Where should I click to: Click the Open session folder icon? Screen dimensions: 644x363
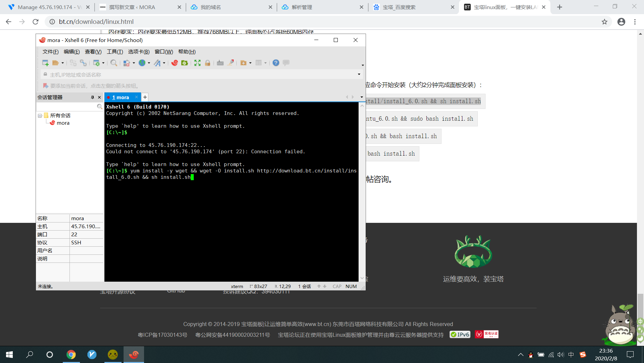[55, 63]
